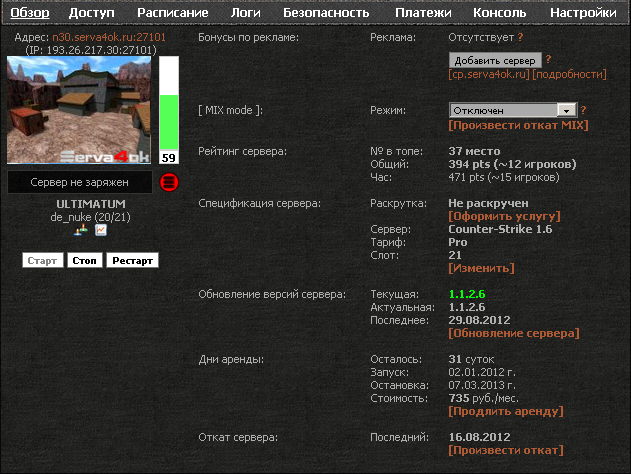Click the Counter-Strike 1.6 server value
Image resolution: width=631 pixels, height=474 pixels.
point(500,229)
